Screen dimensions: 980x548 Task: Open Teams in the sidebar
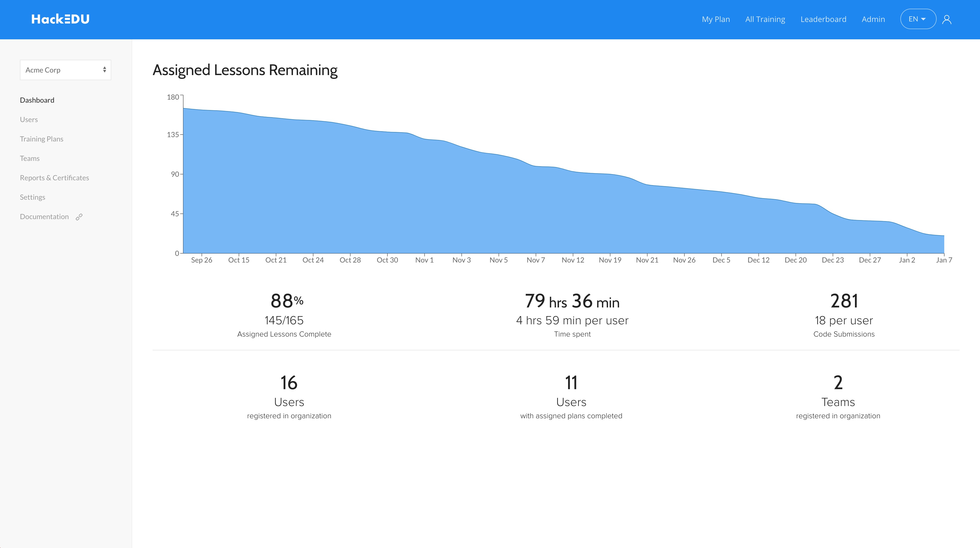click(x=30, y=158)
